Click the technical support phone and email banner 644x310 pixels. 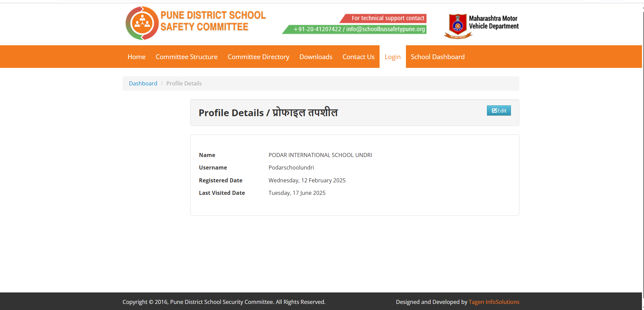click(x=354, y=29)
